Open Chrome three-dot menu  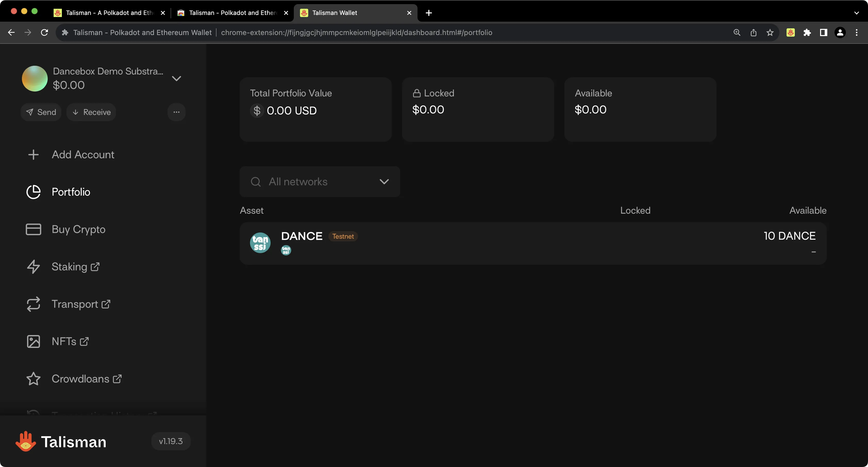point(857,32)
